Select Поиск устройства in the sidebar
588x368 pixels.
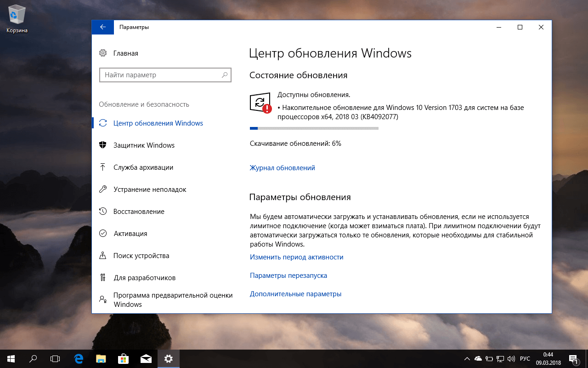[141, 255]
